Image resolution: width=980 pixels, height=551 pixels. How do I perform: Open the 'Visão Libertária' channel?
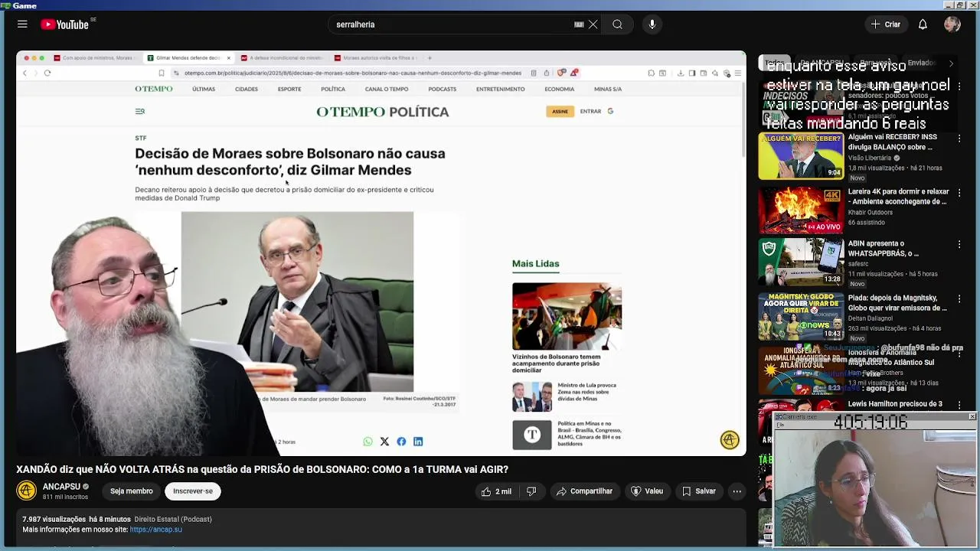(870, 158)
